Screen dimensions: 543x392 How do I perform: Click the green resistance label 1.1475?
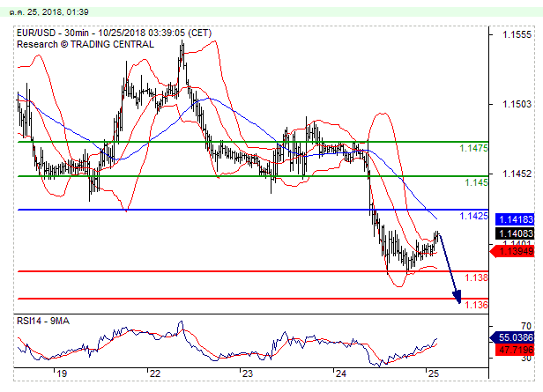click(473, 148)
